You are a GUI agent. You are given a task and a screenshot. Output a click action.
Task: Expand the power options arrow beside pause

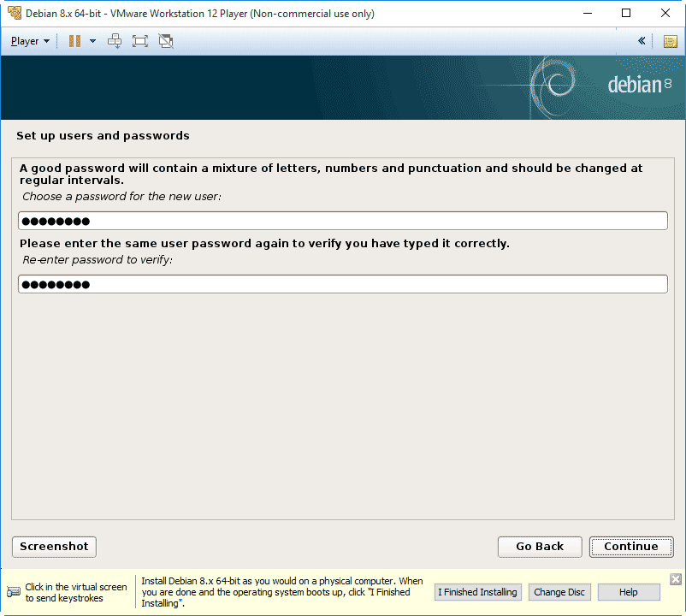tap(92, 41)
